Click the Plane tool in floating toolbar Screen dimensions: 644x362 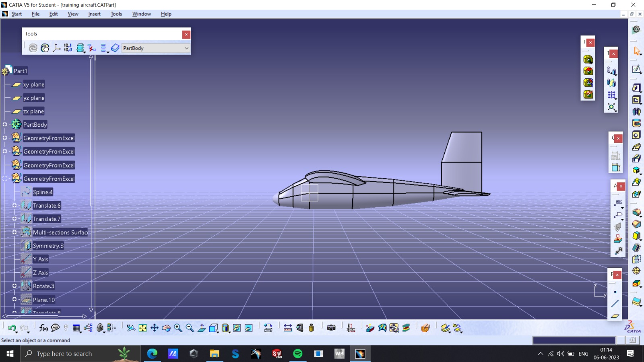[615, 316]
